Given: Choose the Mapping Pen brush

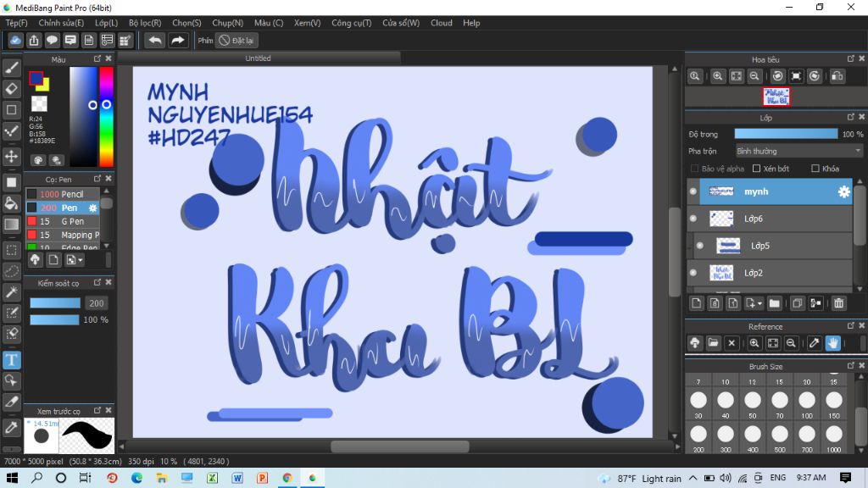Looking at the screenshot, I should point(63,236).
